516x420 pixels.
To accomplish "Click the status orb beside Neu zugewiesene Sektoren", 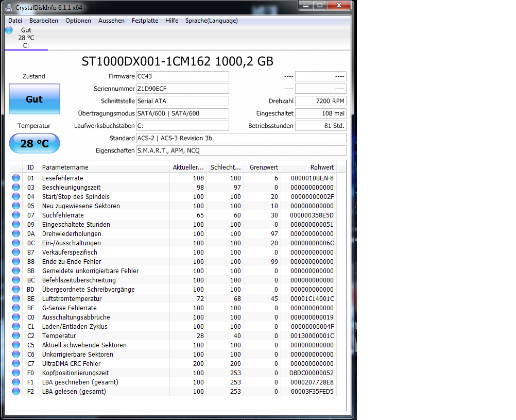I will coord(16,206).
